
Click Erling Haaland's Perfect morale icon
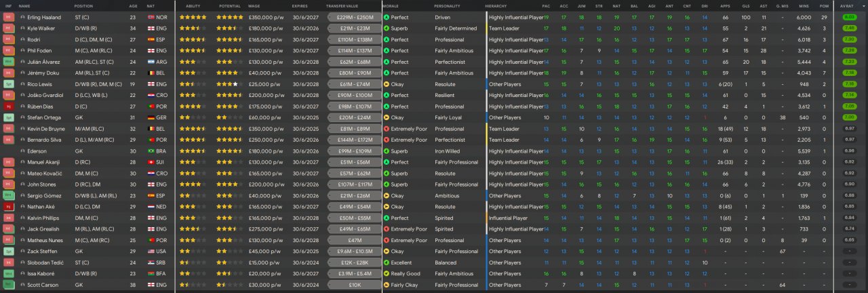[387, 17]
